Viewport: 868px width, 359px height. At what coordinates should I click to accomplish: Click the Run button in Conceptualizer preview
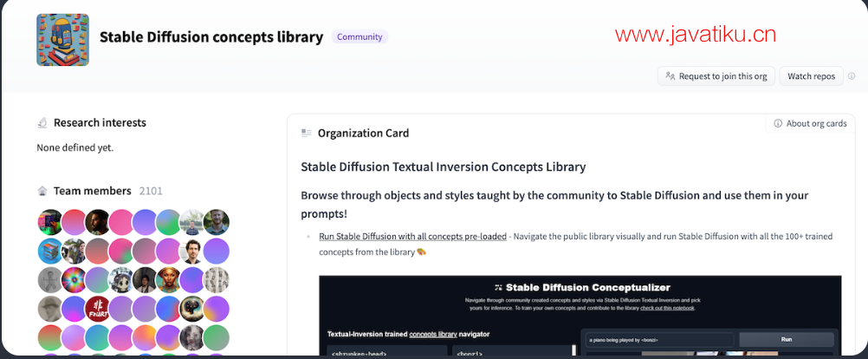787,340
